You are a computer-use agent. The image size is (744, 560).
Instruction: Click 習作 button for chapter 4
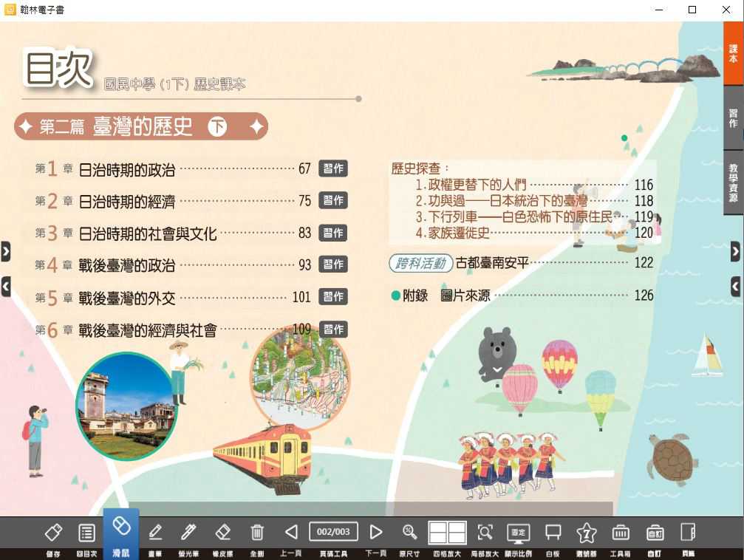click(333, 264)
